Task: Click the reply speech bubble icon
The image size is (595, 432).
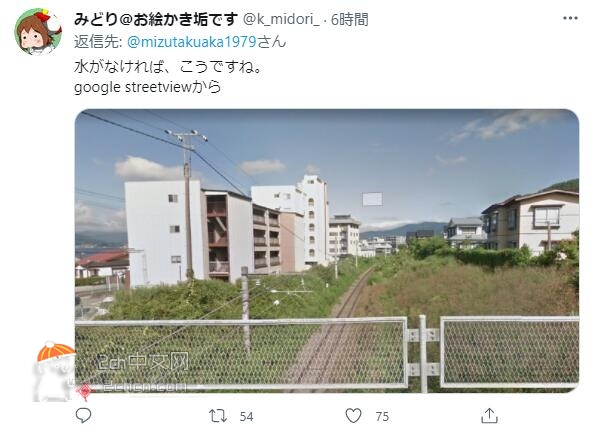Action: 83,416
